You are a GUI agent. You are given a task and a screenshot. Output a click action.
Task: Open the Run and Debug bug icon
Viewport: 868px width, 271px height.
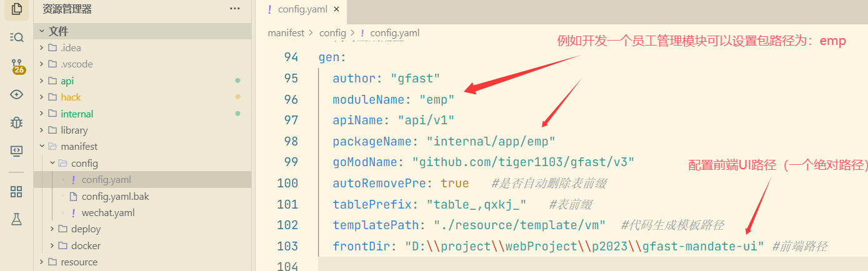(17, 123)
